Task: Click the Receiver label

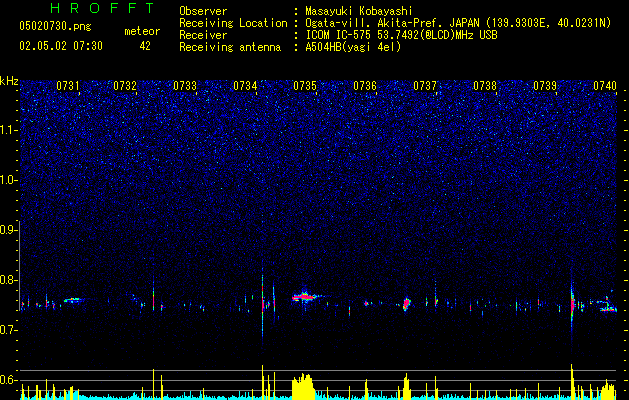Action: coord(203,35)
